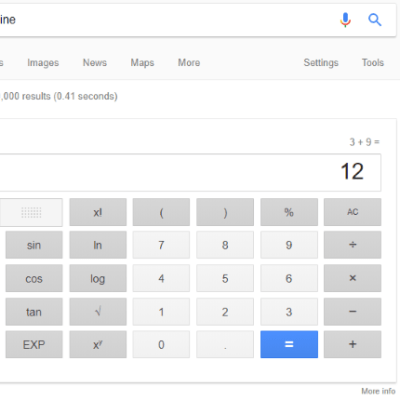Click the More info link
This screenshot has height=400, width=400.
coord(378,391)
